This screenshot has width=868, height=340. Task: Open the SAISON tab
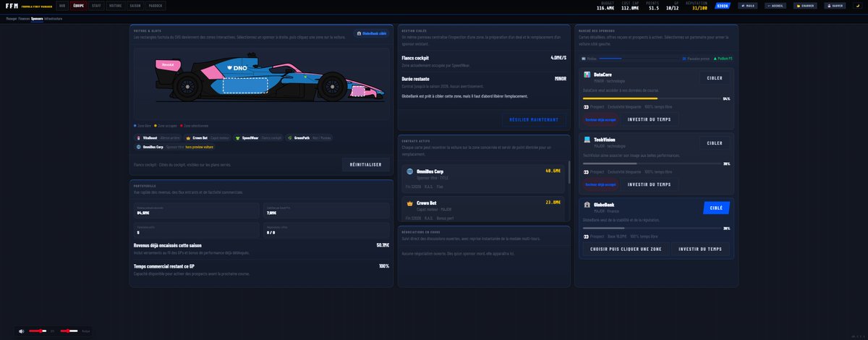(x=135, y=5)
